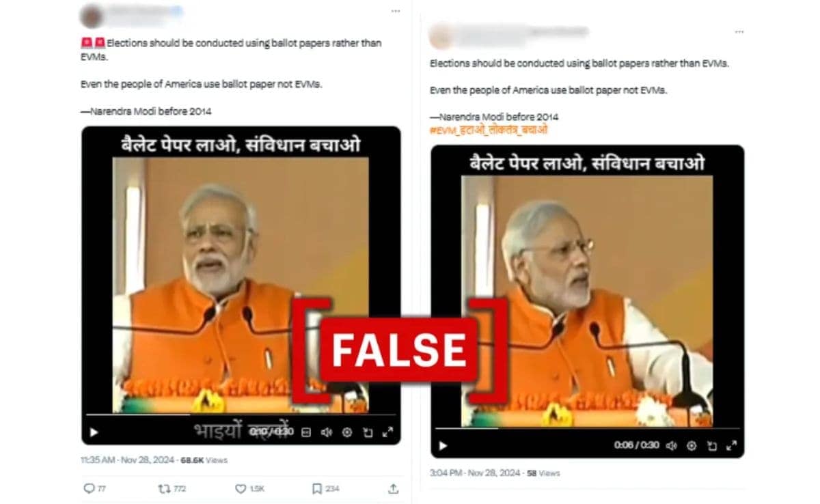Play the left tweet's video
The image size is (820, 504).
[94, 432]
